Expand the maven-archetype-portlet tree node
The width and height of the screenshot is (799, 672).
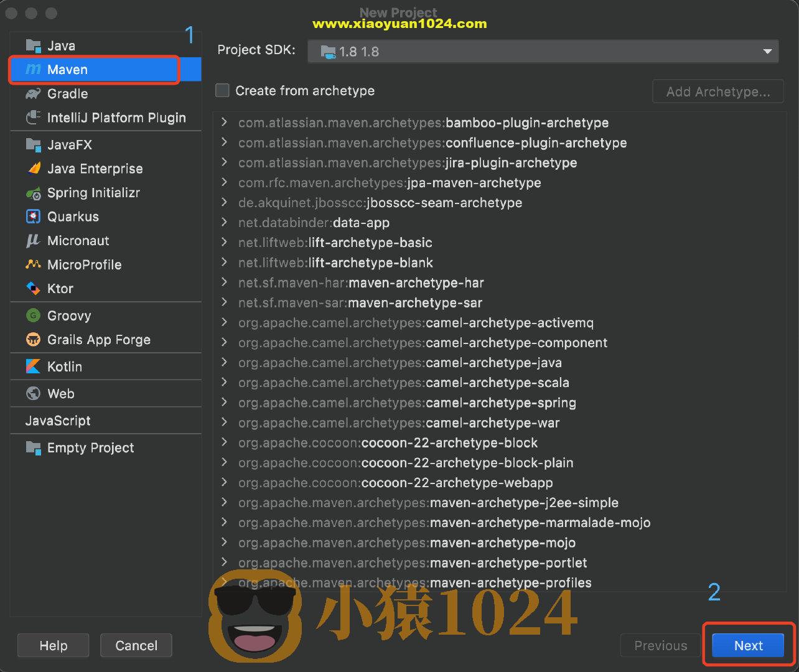point(225,562)
